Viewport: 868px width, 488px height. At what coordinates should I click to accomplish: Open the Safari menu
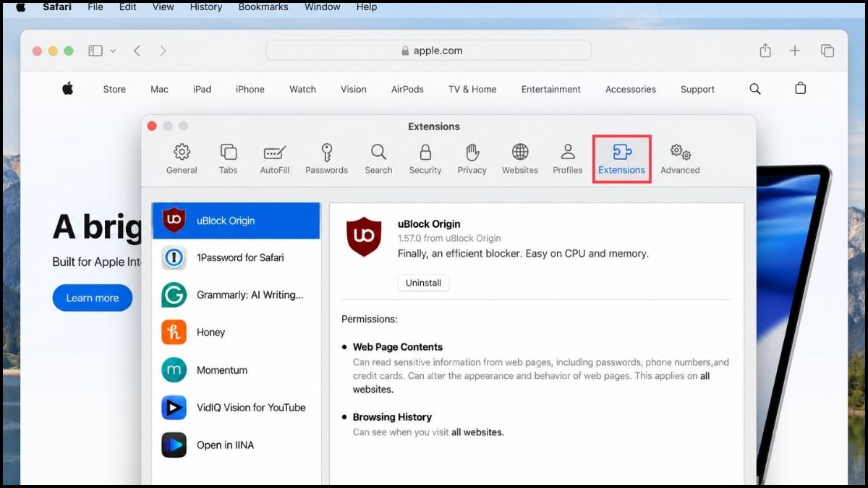[57, 7]
